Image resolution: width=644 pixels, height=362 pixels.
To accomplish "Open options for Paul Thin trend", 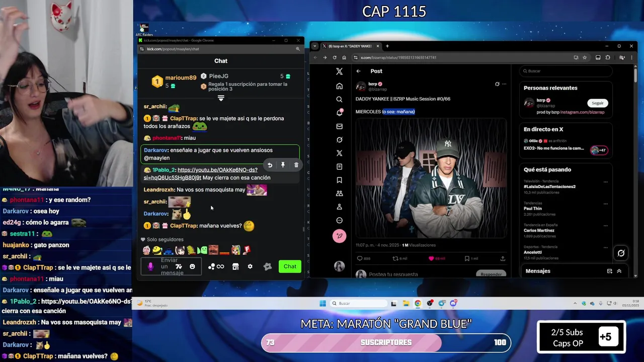I will tap(605, 204).
